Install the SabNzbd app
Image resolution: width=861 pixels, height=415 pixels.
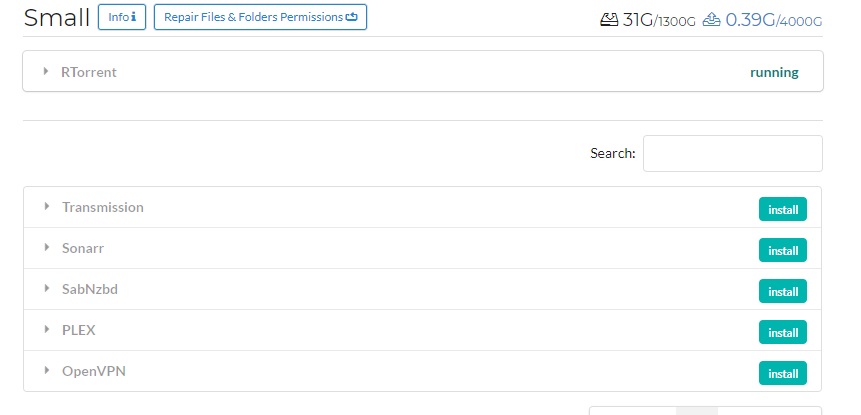click(782, 291)
